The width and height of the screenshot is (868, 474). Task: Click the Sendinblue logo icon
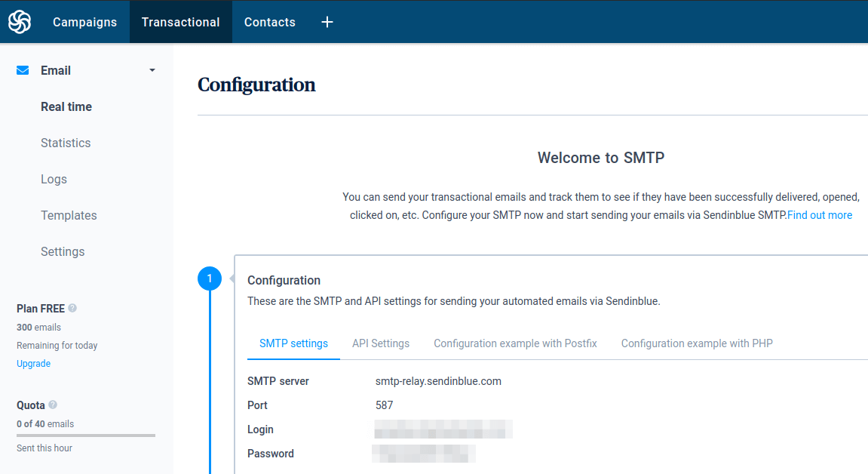(x=20, y=22)
